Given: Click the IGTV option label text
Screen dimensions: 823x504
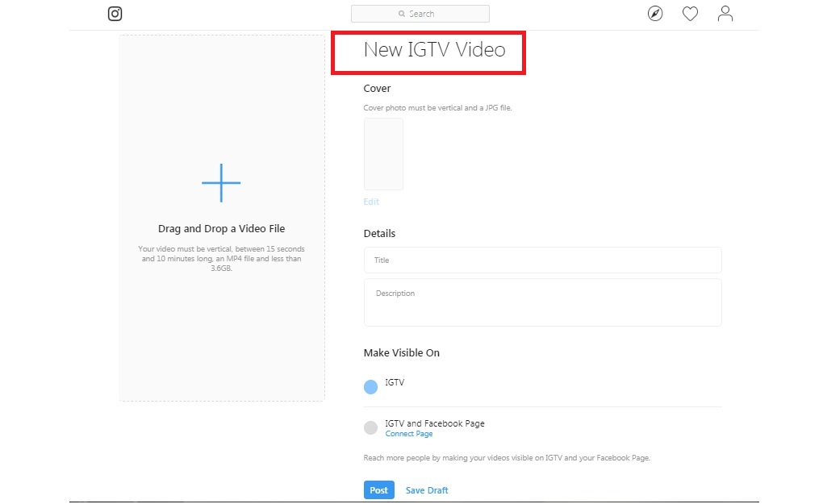Looking at the screenshot, I should coord(395,382).
